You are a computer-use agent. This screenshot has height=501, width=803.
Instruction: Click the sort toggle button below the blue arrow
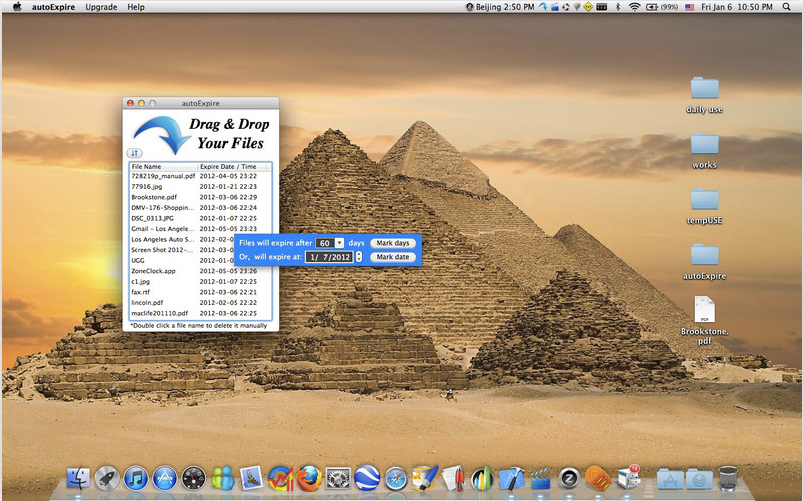tap(134, 153)
